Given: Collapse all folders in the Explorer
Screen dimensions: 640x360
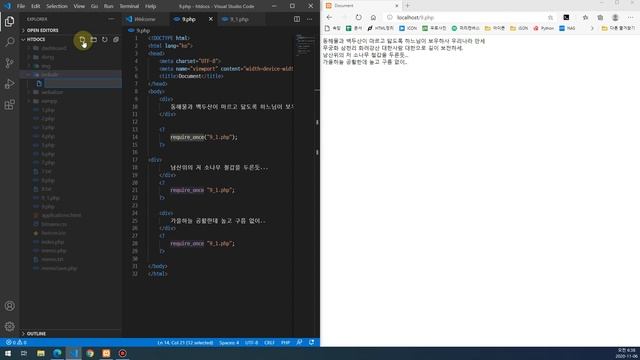Looking at the screenshot, I should pos(116,40).
